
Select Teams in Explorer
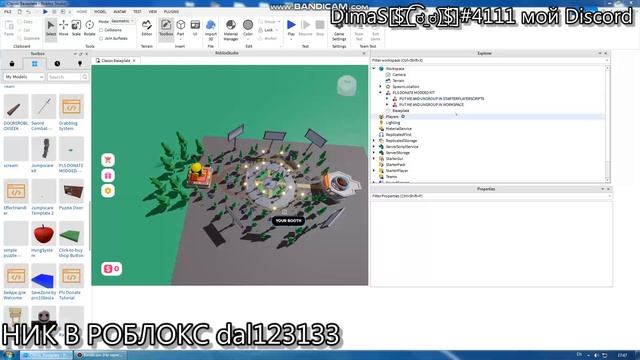[391, 177]
